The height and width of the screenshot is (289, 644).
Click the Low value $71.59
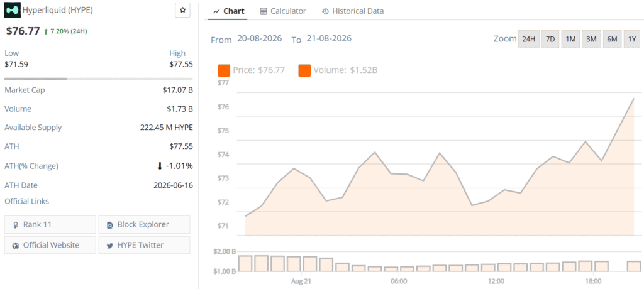click(16, 64)
